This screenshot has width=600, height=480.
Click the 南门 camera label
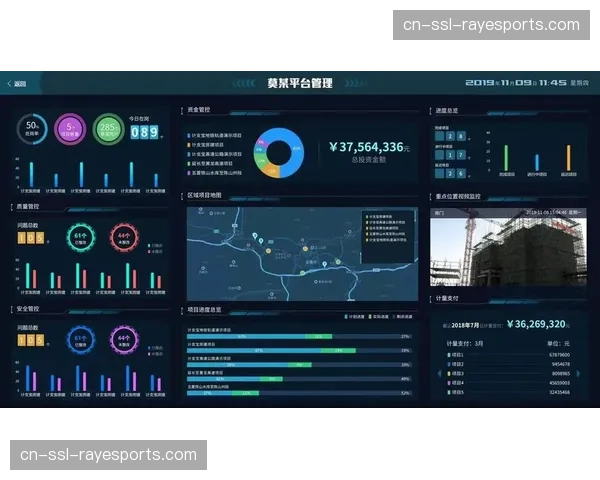coord(439,212)
